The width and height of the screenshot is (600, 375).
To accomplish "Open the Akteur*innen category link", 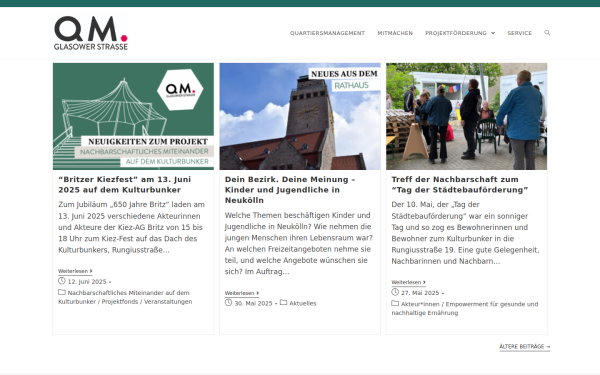I will pyautogui.click(x=420, y=304).
